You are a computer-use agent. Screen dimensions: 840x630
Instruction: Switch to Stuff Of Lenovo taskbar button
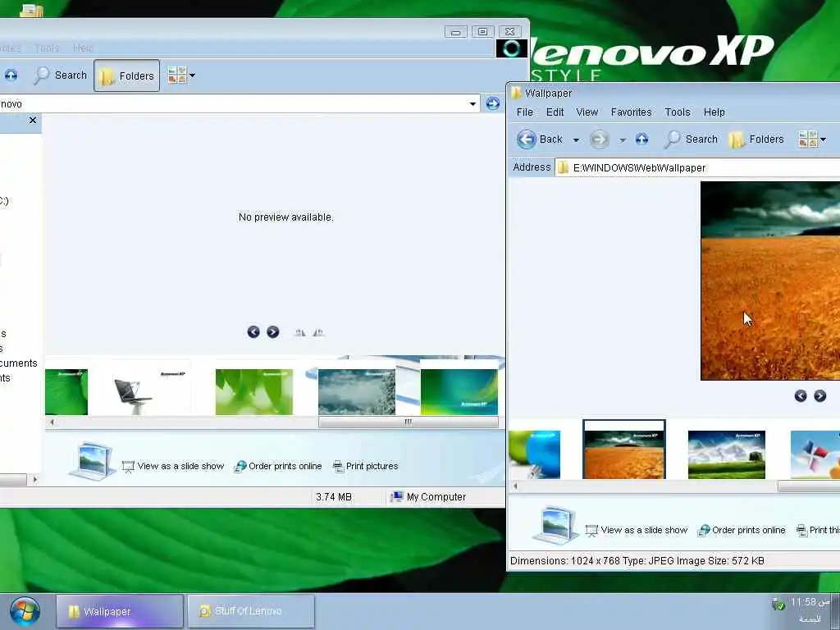pyautogui.click(x=251, y=611)
